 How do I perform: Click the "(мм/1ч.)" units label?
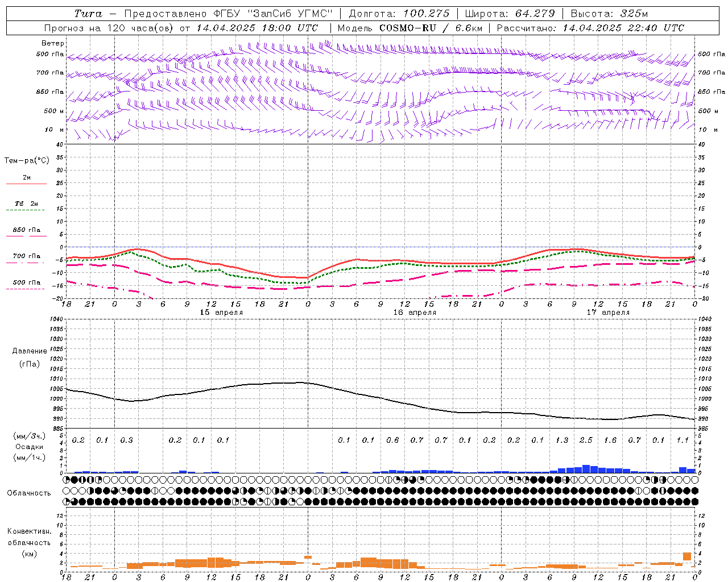[x=29, y=458]
